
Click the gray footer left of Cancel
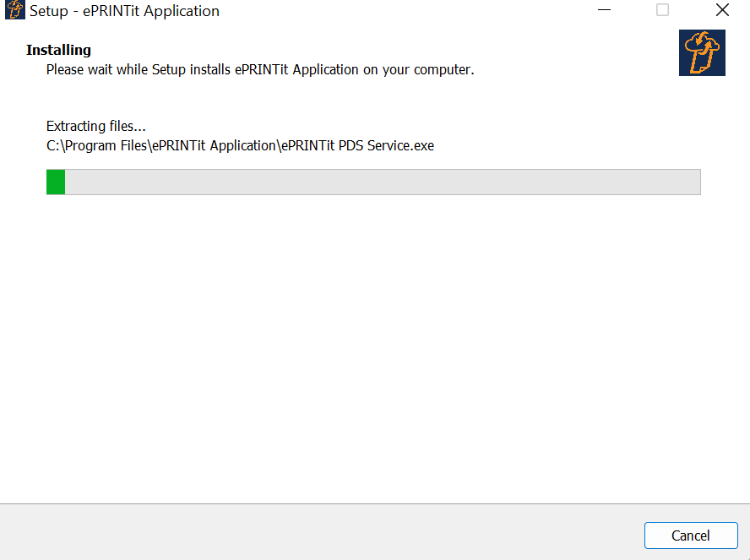coord(321,532)
